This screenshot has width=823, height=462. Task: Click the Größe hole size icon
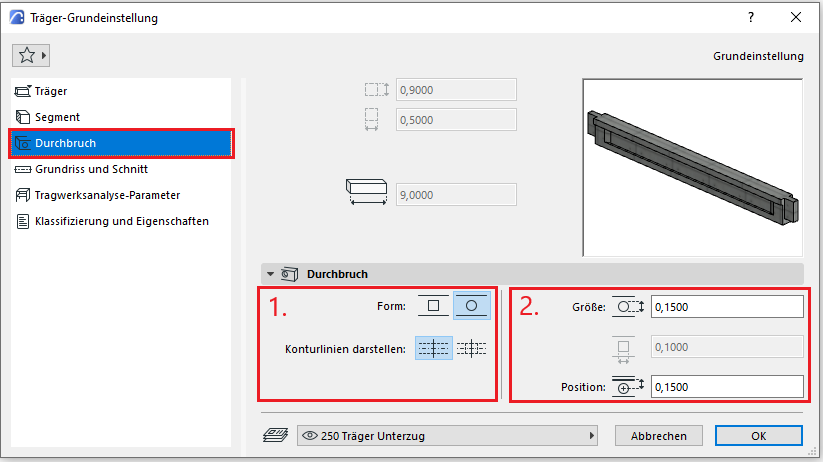click(x=627, y=307)
